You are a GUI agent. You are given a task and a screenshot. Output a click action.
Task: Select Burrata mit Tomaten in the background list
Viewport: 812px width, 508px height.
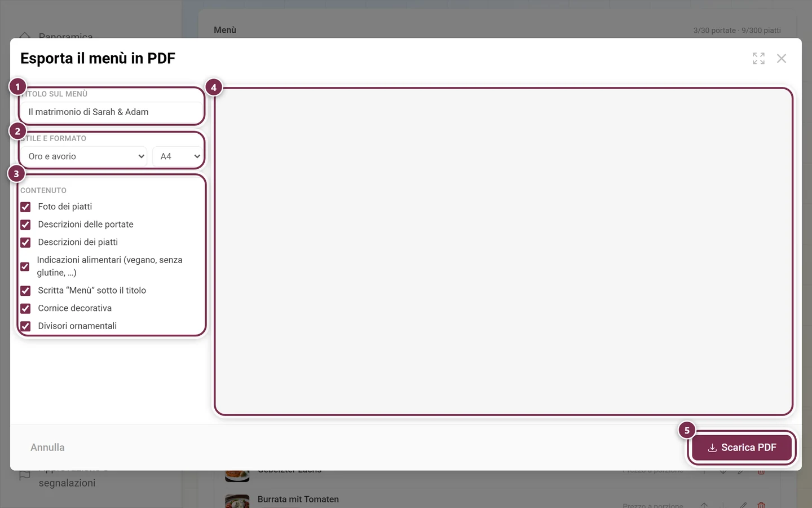(298, 500)
